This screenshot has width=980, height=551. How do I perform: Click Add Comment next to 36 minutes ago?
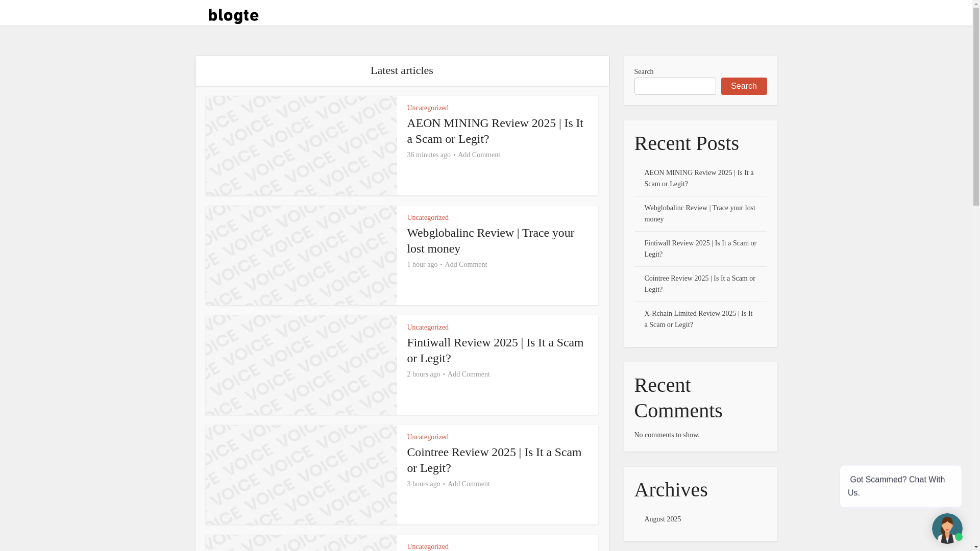click(x=479, y=155)
